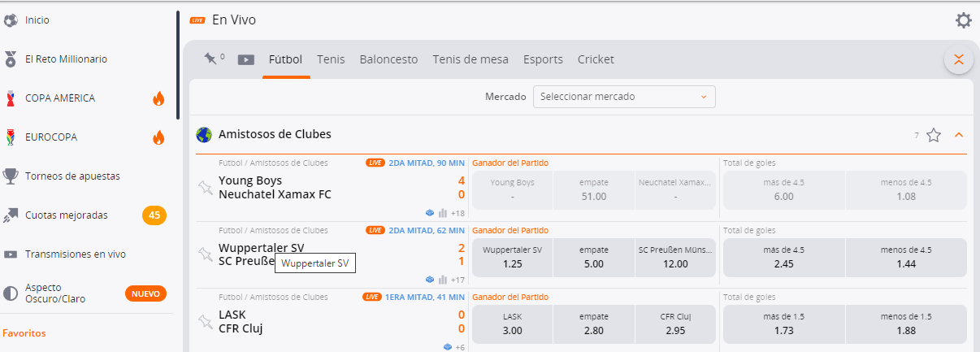Switch to the Tenis de mesa tab
Image resolution: width=980 pixels, height=352 pixels.
click(x=470, y=59)
